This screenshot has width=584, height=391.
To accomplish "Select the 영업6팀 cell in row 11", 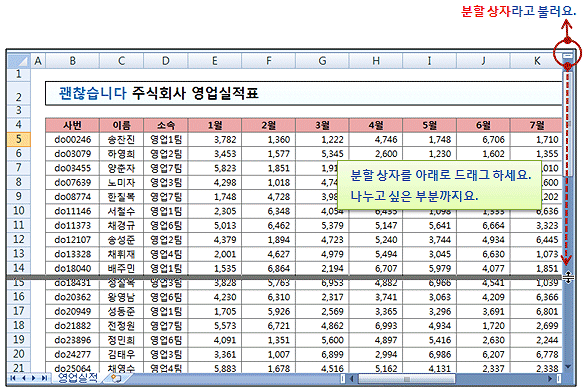I will 166,225.
